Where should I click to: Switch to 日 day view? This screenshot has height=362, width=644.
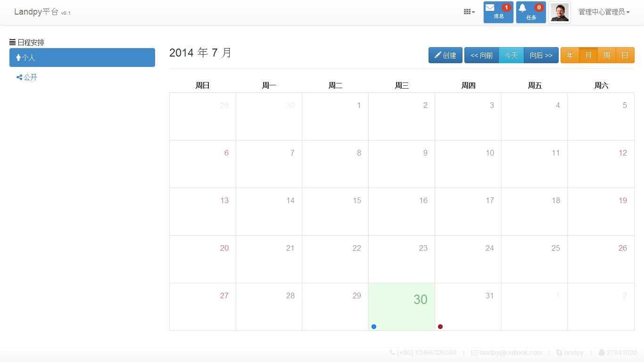tap(625, 55)
